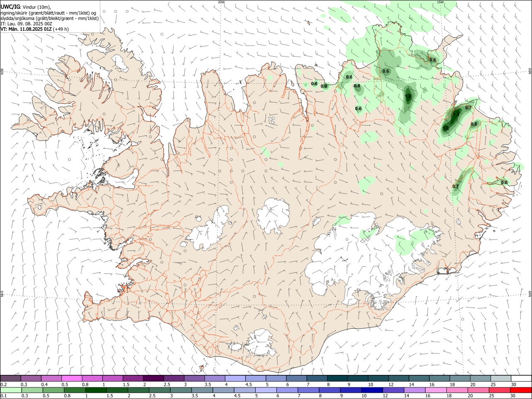Click the 0.6 value on the northeast peninsula
This screenshot has width=532, height=399.
click(x=433, y=60)
